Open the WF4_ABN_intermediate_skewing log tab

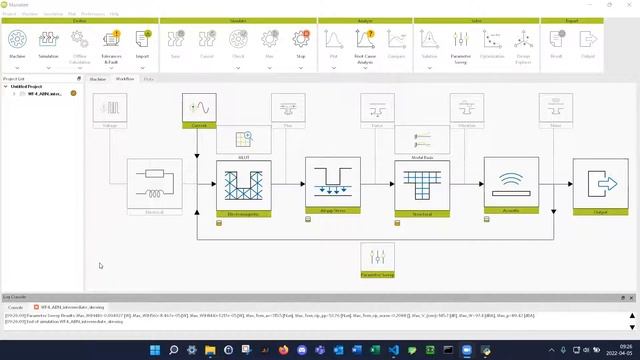[x=69, y=307]
